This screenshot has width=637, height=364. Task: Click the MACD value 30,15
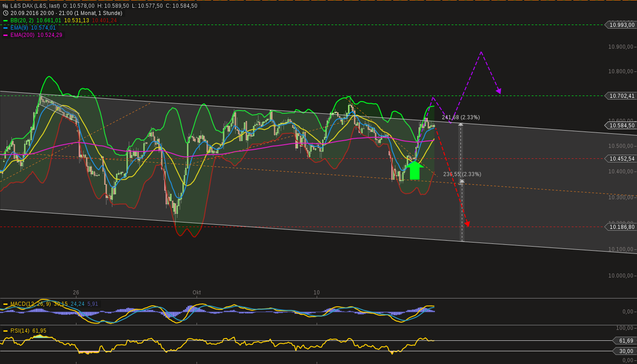[x=61, y=304]
